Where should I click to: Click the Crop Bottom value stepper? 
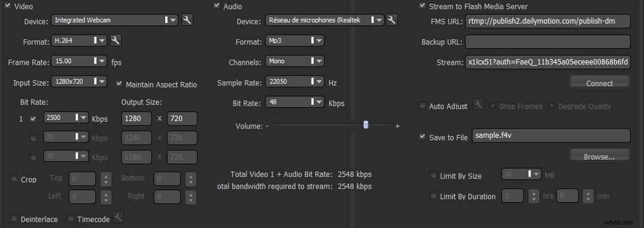(x=190, y=179)
